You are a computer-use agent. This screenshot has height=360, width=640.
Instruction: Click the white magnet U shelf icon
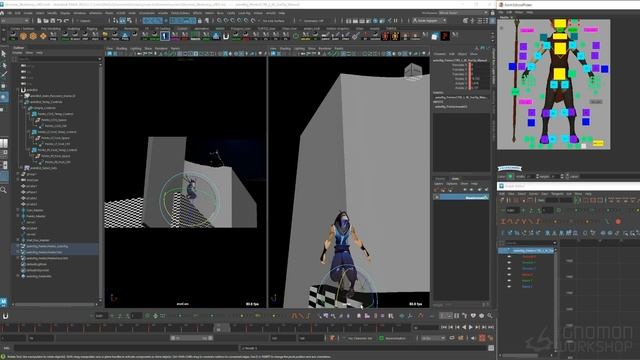click(x=226, y=36)
